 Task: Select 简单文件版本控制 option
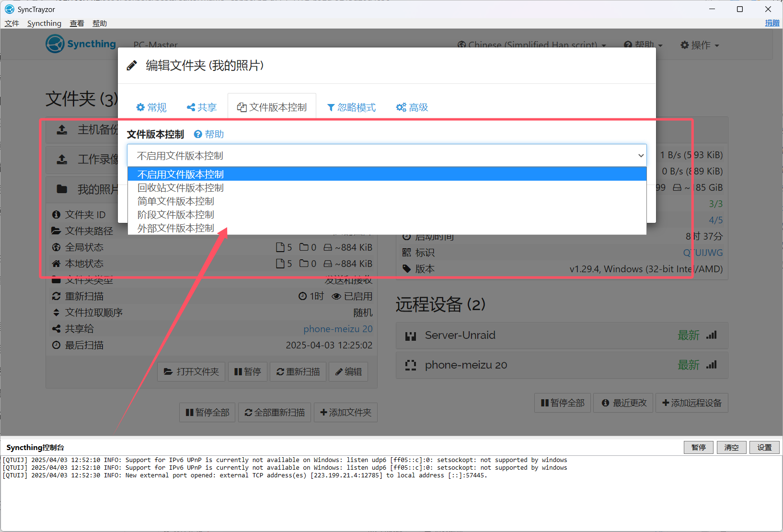(176, 201)
